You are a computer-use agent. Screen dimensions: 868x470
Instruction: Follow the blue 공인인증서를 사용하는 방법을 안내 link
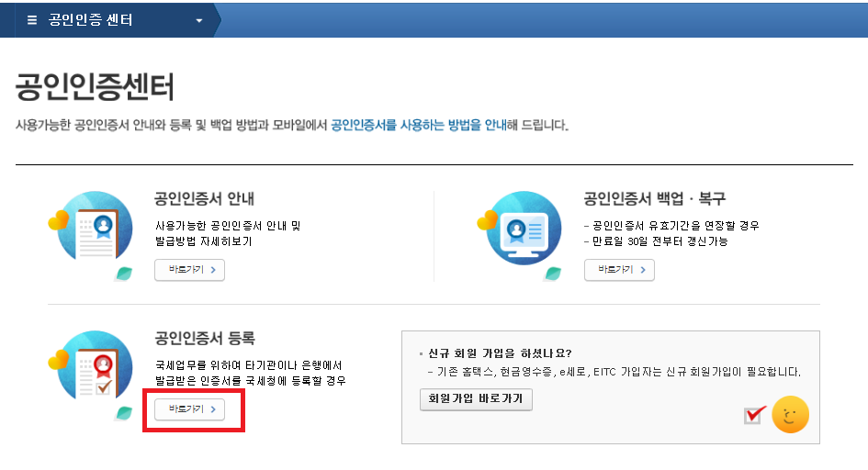(419, 124)
